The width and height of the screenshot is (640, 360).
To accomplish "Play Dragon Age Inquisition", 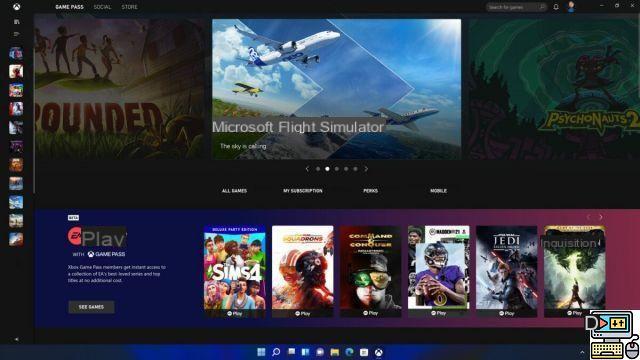I will pyautogui.click(x=574, y=313).
